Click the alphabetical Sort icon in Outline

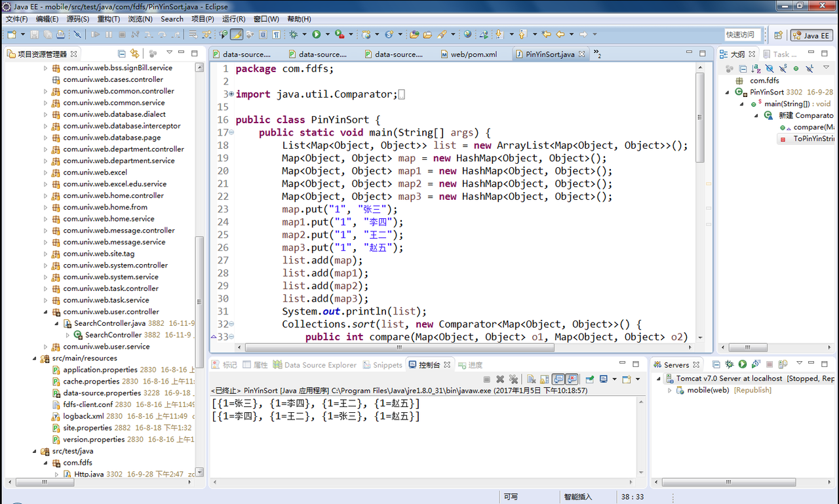point(756,68)
